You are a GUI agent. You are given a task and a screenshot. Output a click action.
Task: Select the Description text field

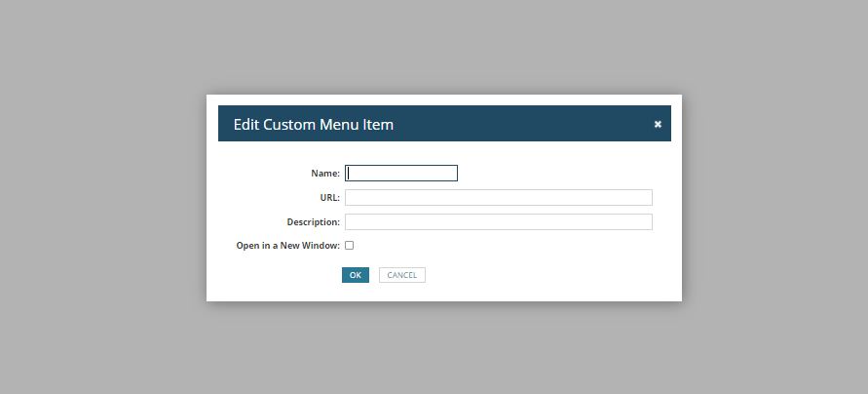point(499,221)
